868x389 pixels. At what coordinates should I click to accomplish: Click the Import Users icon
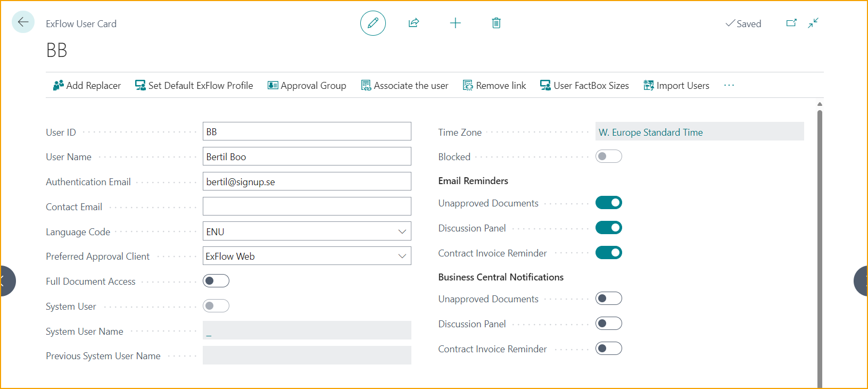pyautogui.click(x=649, y=85)
